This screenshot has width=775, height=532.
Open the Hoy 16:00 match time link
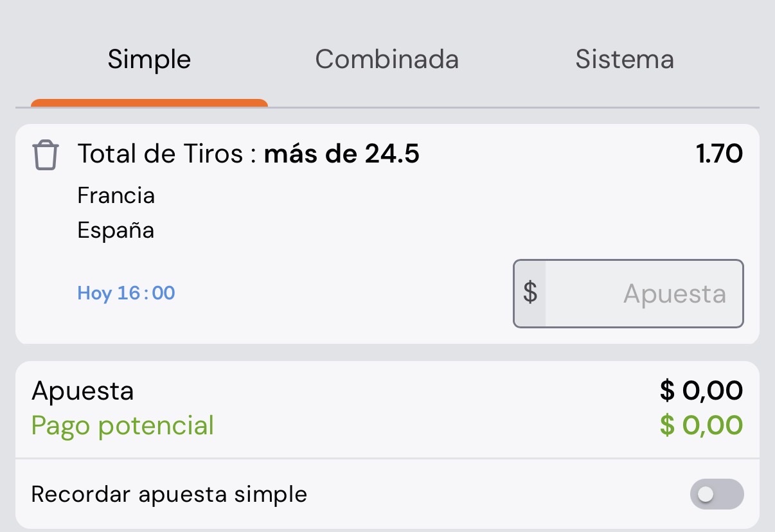[127, 293]
